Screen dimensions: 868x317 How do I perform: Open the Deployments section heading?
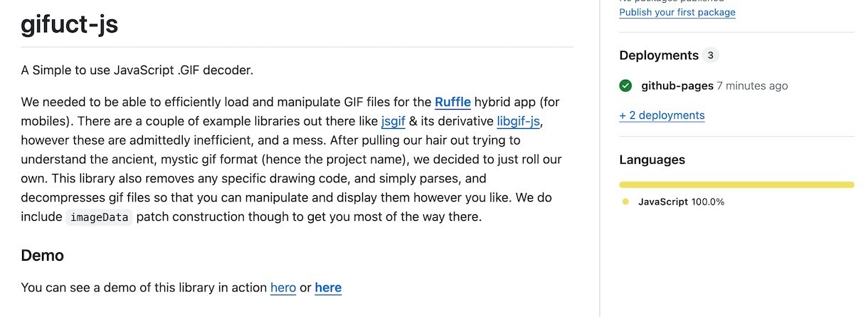click(659, 56)
